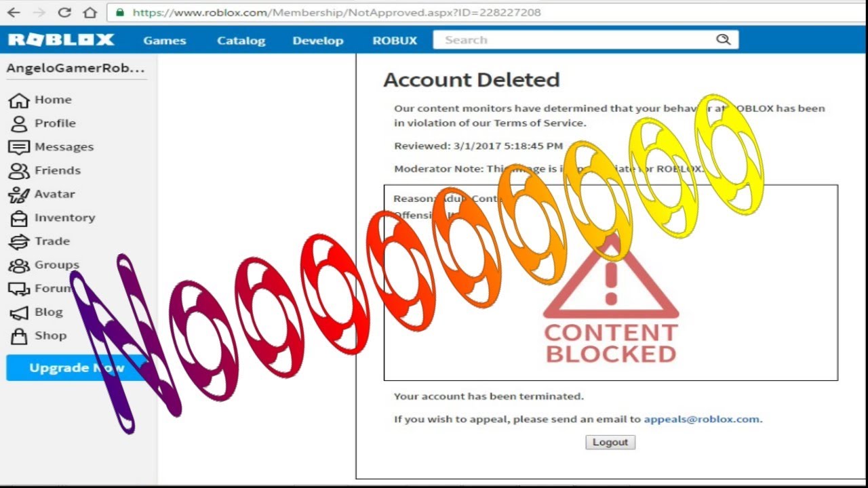Screen dimensions: 868x488
Task: Click the green secure padlock icon
Action: (120, 12)
